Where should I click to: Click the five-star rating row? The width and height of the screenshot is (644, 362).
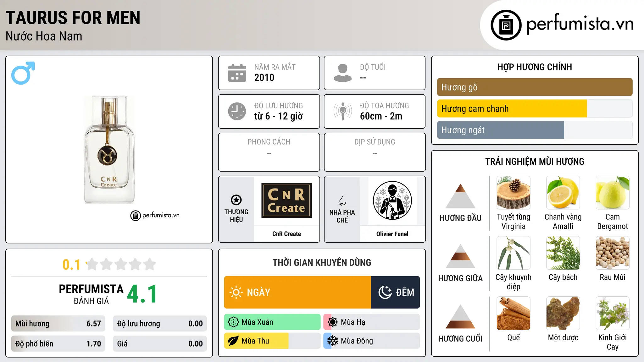pyautogui.click(x=121, y=264)
